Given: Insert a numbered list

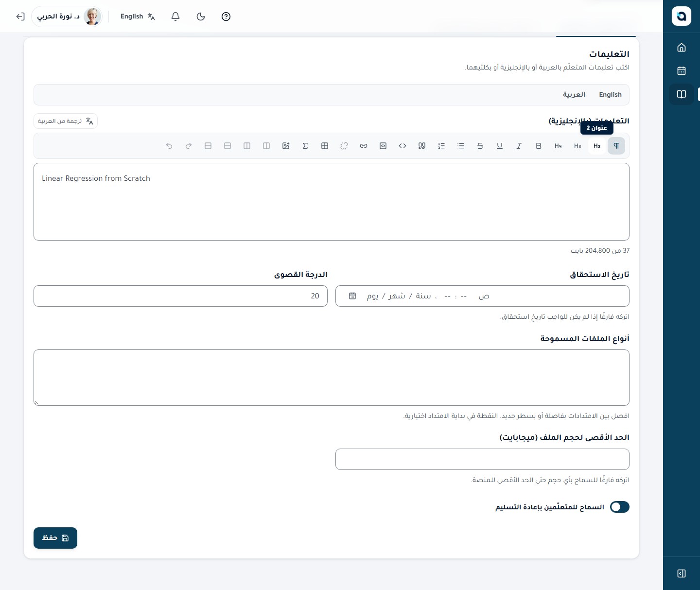Looking at the screenshot, I should point(441,146).
